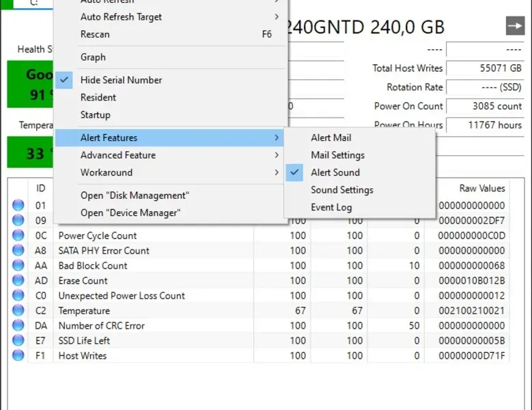Open "Disk Management" entry

click(x=169, y=195)
